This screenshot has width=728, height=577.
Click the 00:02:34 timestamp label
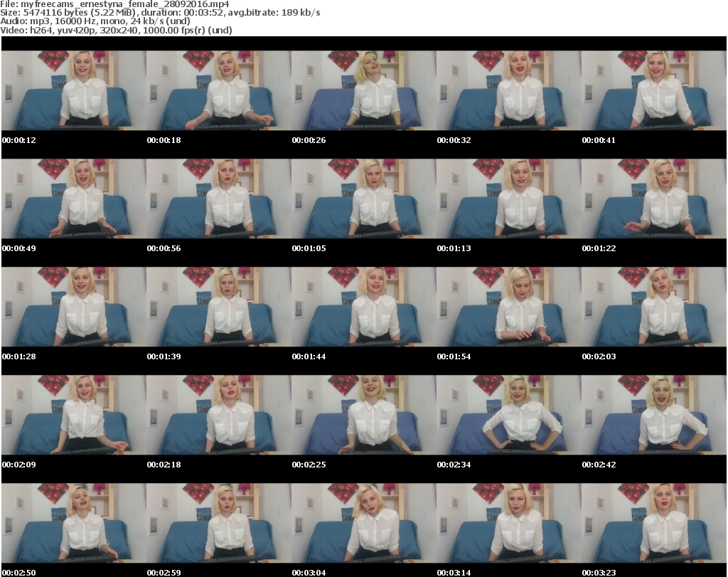pos(454,465)
